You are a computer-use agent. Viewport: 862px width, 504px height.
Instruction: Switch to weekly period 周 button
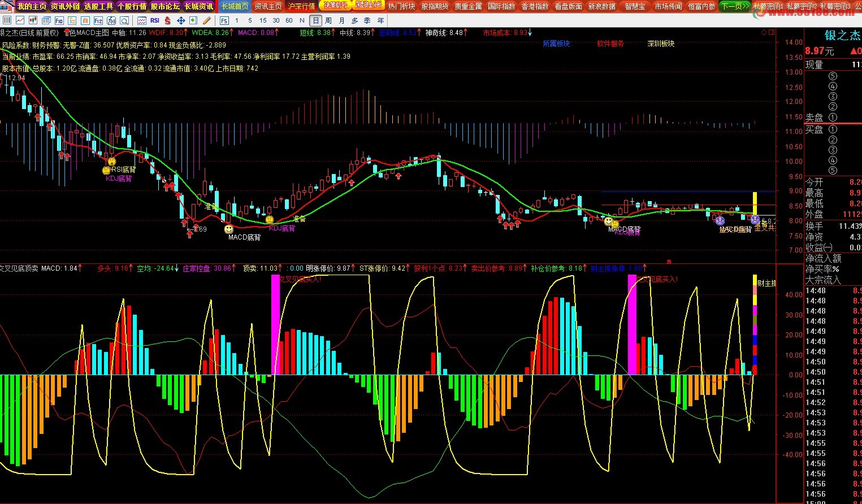pyautogui.click(x=328, y=20)
